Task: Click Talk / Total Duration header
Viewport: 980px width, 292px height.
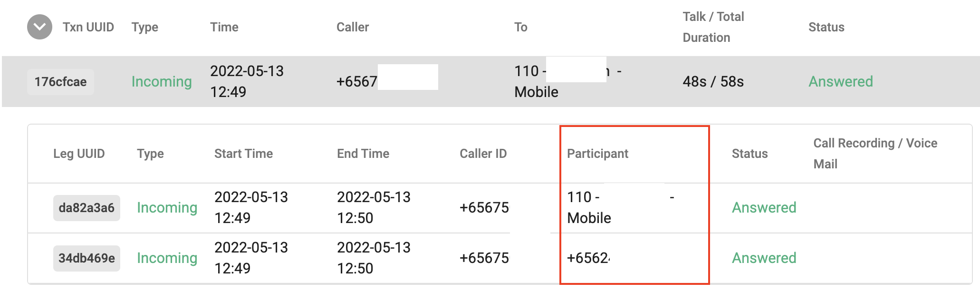Action: point(713,27)
